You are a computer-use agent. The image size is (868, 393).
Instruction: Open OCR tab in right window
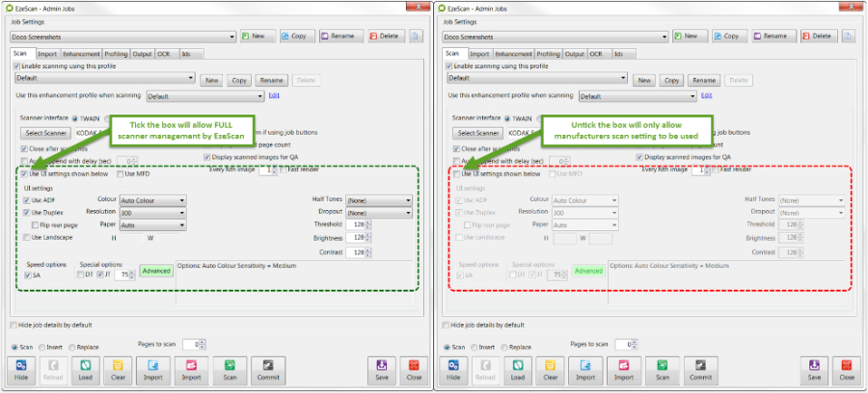coord(596,54)
